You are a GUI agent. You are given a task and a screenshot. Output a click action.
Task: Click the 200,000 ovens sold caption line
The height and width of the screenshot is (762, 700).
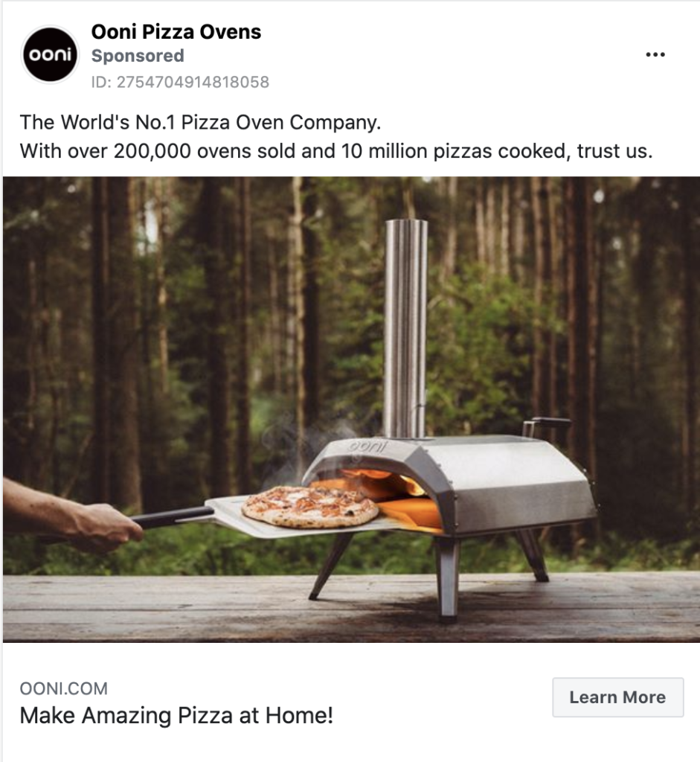(x=335, y=151)
